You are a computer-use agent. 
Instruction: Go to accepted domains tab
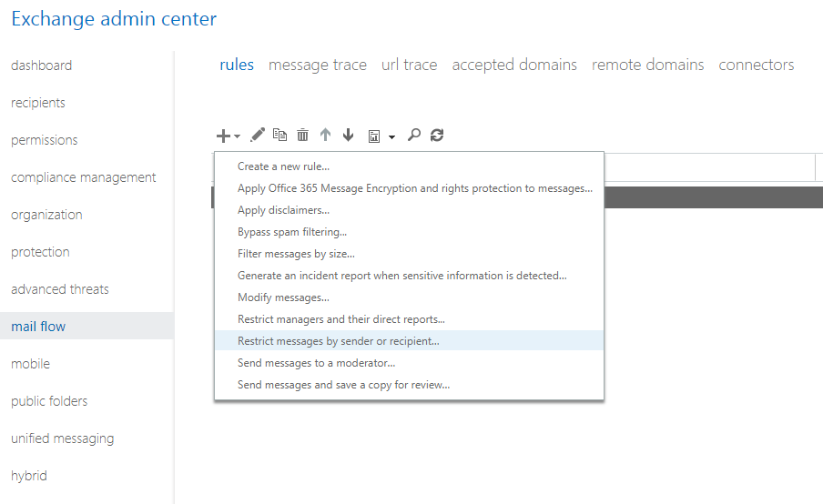coord(514,65)
